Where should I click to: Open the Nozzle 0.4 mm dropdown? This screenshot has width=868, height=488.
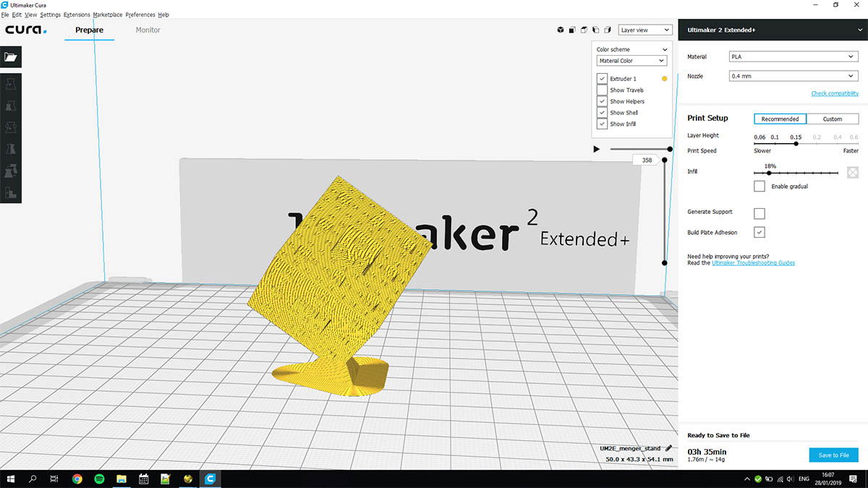click(x=793, y=76)
